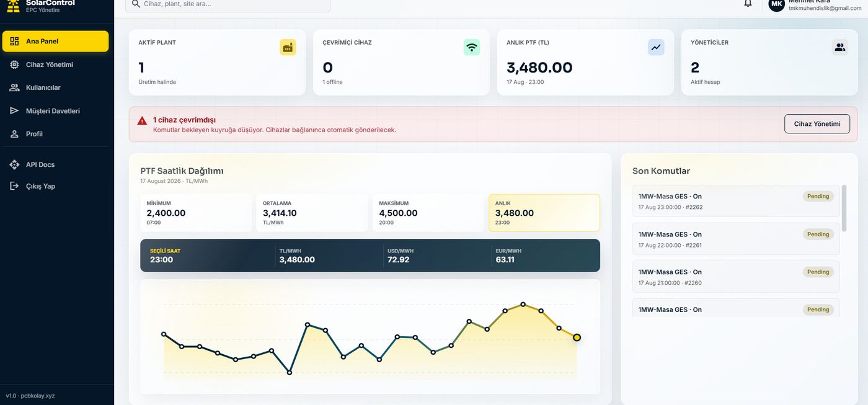868x405 pixels.
Task: Open the Profil page
Action: pyautogui.click(x=55, y=134)
